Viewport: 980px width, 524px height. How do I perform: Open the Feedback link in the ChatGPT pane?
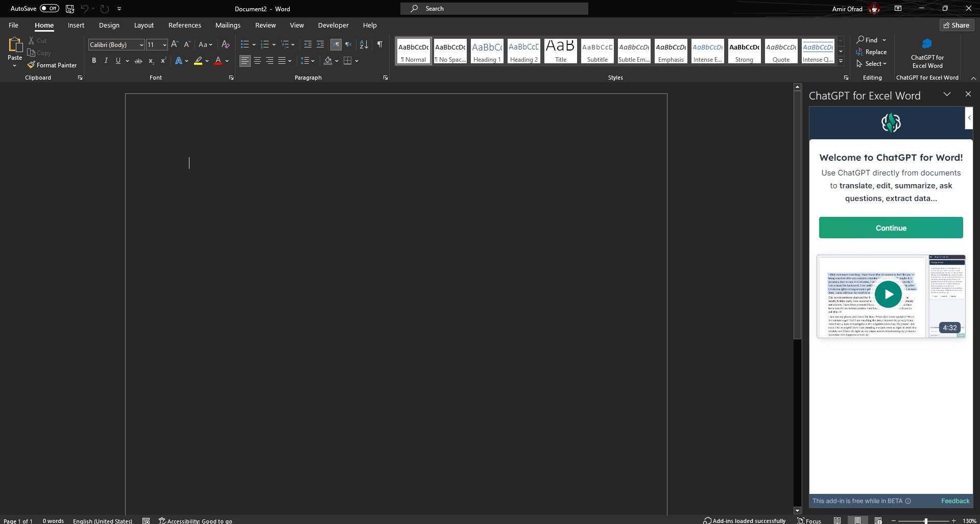pos(954,501)
